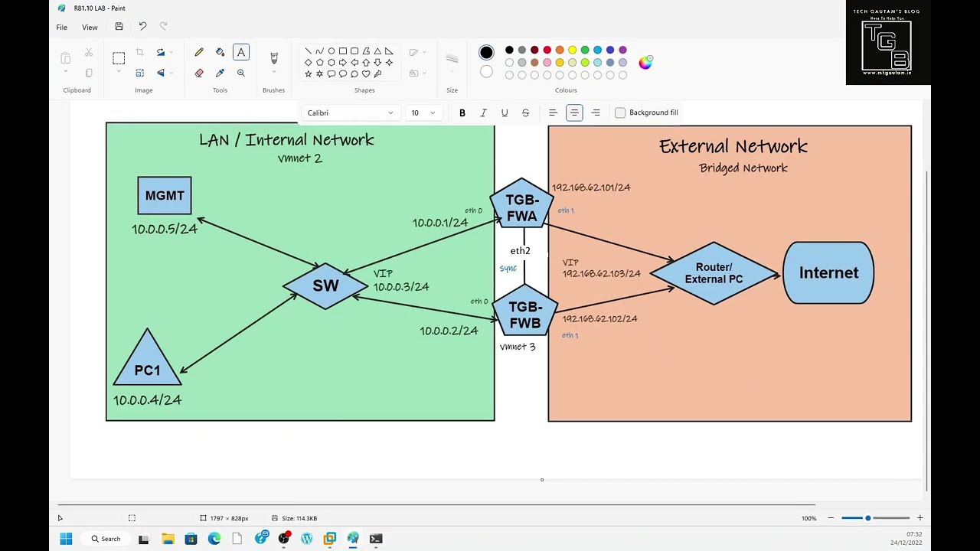Click the image resize icon
The image size is (980, 551).
point(139,73)
